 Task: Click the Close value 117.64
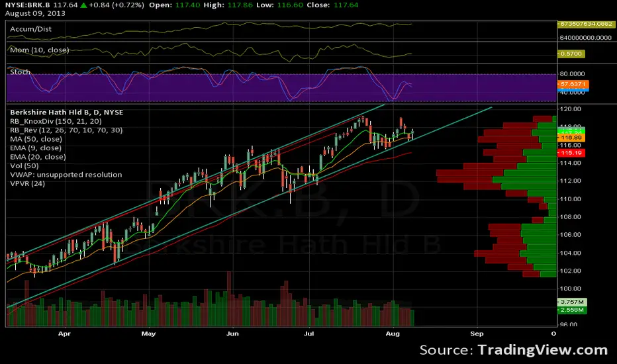[346, 5]
